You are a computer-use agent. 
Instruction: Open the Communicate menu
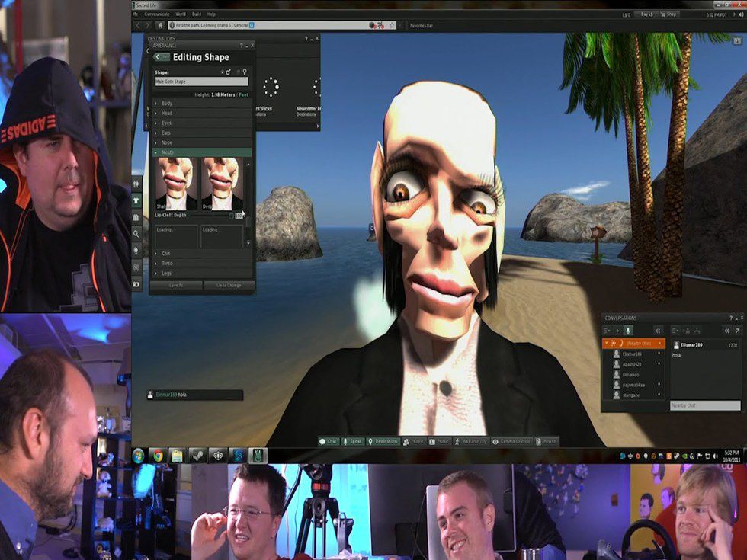[x=157, y=14]
